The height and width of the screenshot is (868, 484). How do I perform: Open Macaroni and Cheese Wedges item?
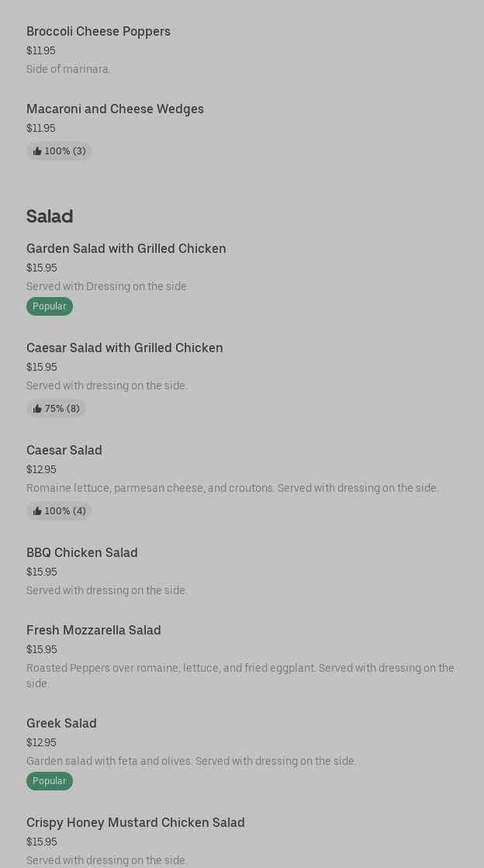[115, 109]
